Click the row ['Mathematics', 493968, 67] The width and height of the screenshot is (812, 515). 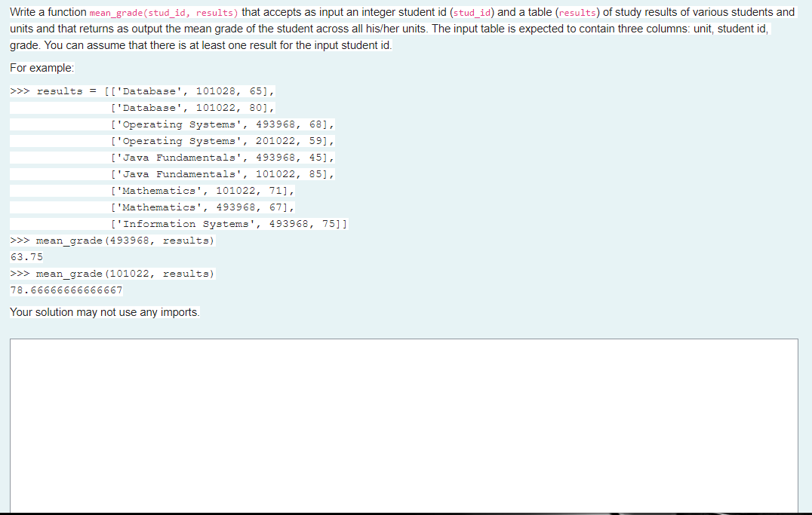pyautogui.click(x=202, y=207)
